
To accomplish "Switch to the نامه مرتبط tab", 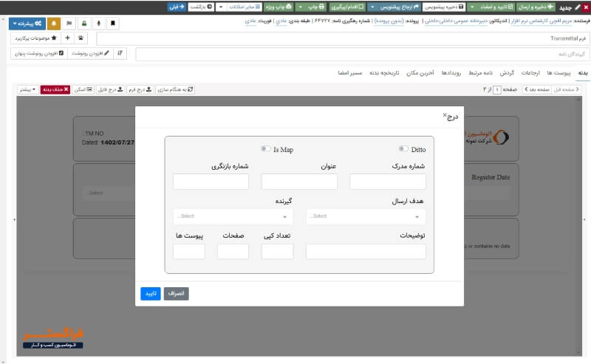I will pyautogui.click(x=481, y=72).
